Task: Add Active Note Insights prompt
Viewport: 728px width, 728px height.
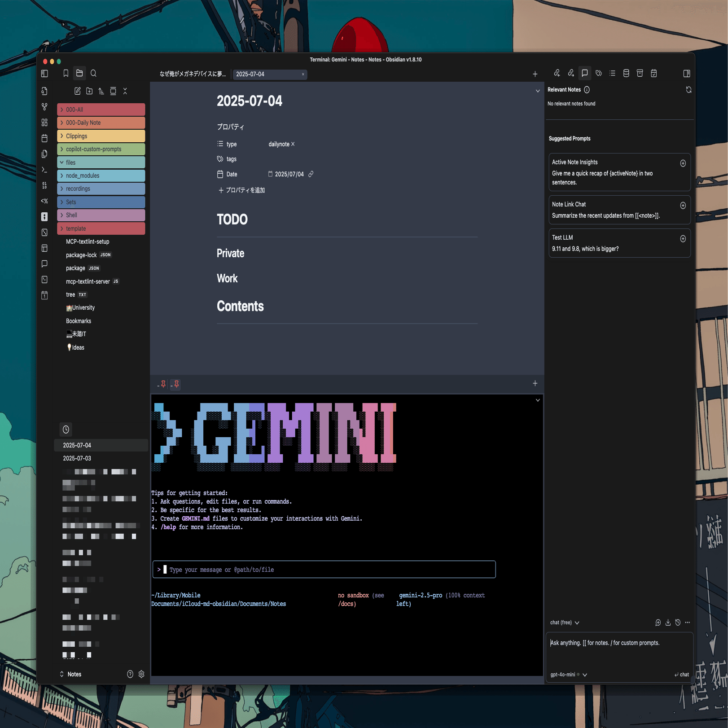Action: click(683, 163)
